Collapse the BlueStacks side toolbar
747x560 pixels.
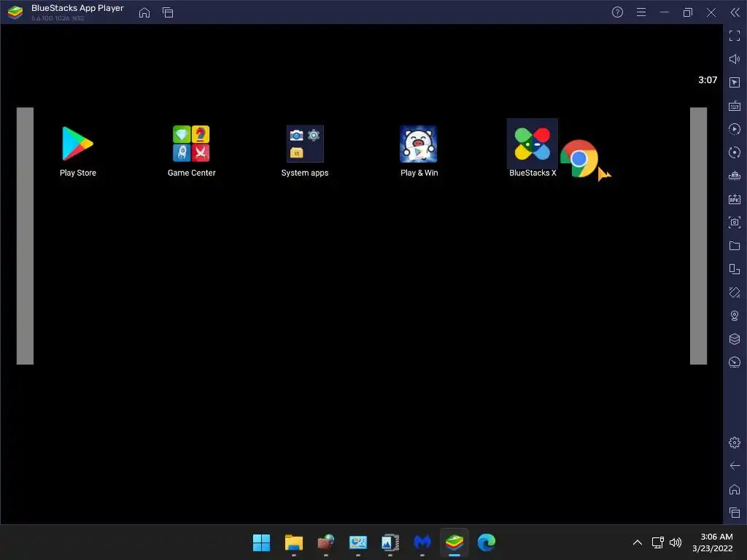pos(735,12)
